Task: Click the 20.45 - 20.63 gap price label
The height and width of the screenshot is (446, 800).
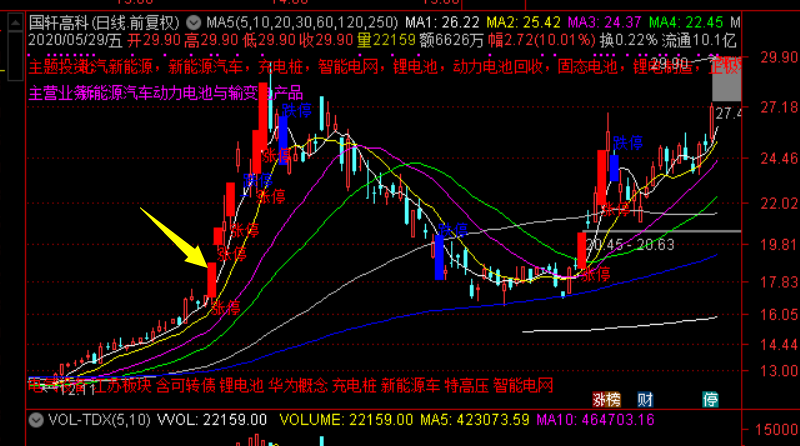Action: click(x=630, y=244)
